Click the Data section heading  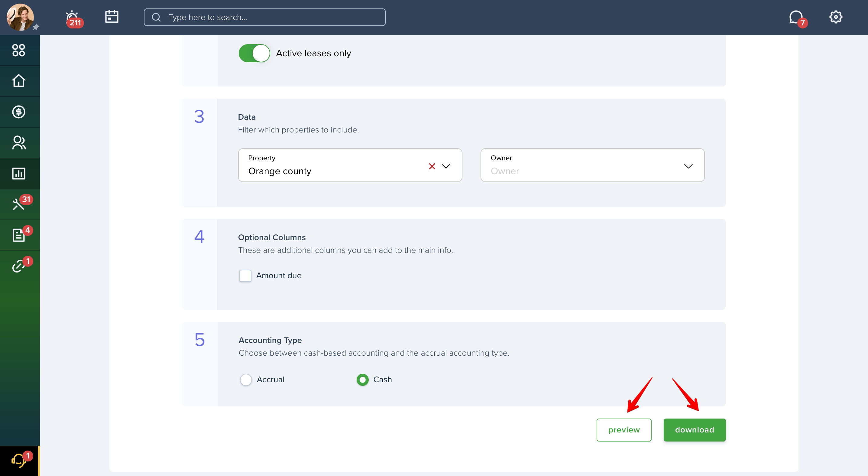[x=247, y=117]
